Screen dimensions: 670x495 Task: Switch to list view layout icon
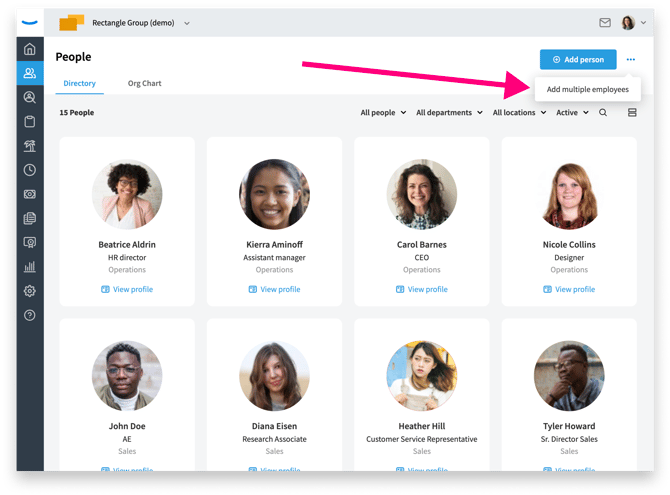click(632, 112)
